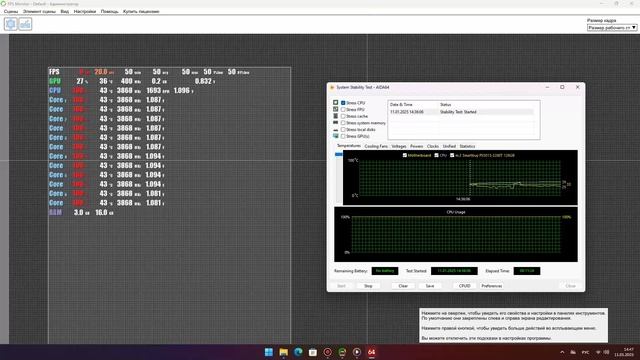
Task: Enable the Stress local disks checkbox
Action: (343, 129)
